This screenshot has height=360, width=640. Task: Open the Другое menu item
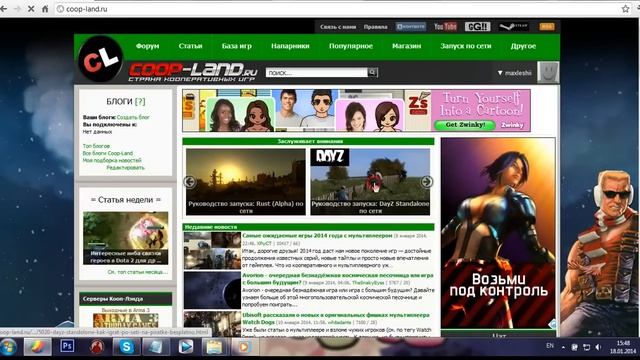tap(523, 46)
